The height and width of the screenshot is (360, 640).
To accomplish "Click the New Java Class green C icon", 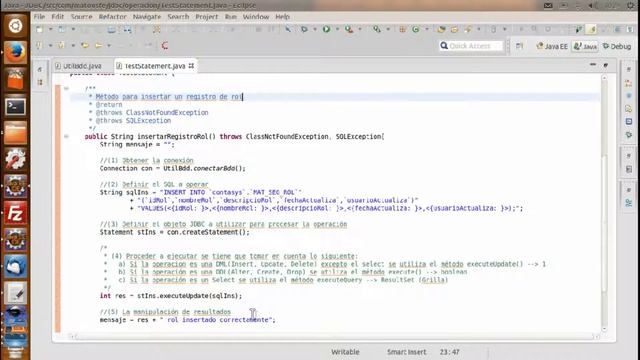I will click(416, 29).
